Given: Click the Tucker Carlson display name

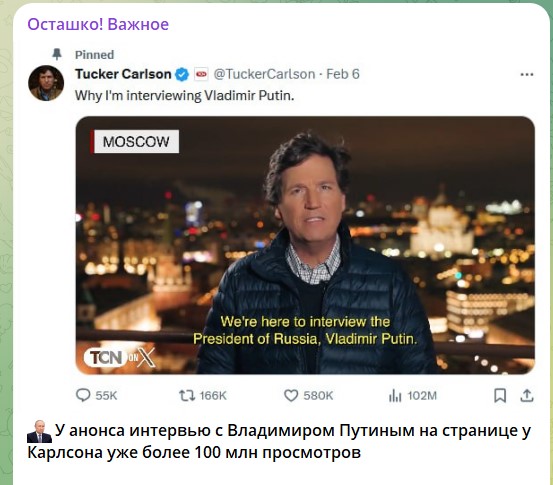Looking at the screenshot, I should tap(123, 74).
